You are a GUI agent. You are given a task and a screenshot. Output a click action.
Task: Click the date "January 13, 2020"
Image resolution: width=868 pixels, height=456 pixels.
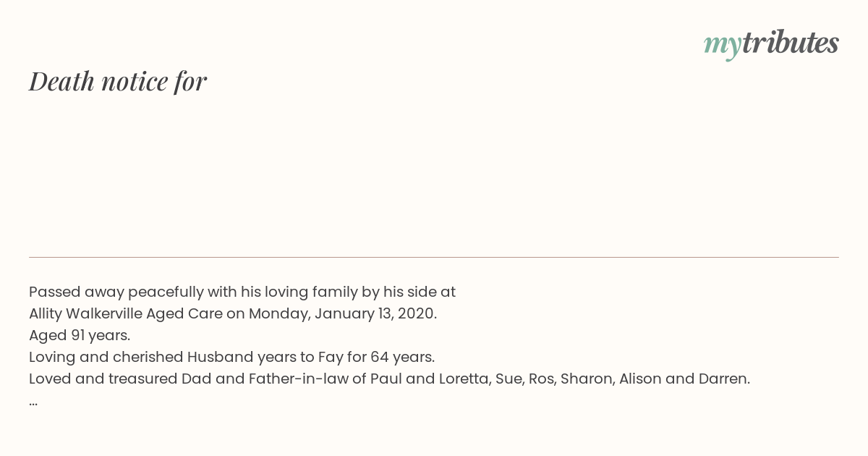point(375,314)
